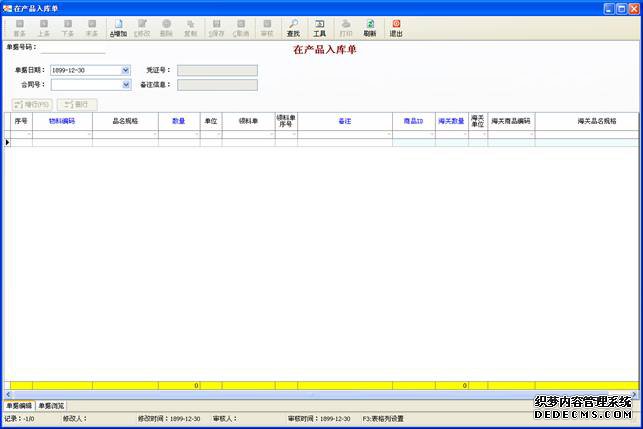Click the 保存 (Save) toolbar icon

click(216, 27)
